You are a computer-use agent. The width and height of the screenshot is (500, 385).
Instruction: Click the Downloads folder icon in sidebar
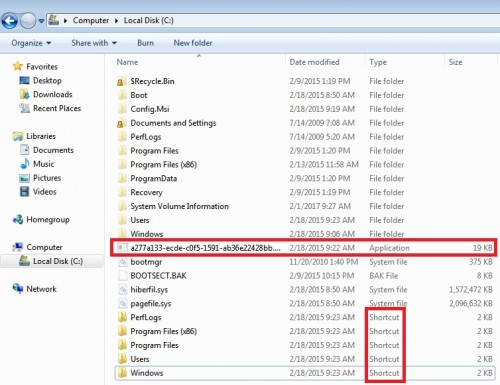[x=24, y=94]
